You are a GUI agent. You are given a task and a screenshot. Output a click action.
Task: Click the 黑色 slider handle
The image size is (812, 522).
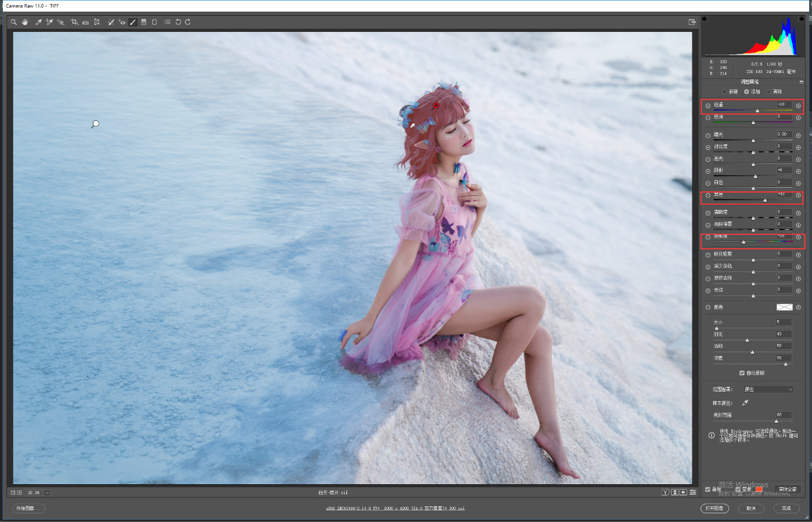[x=765, y=200]
